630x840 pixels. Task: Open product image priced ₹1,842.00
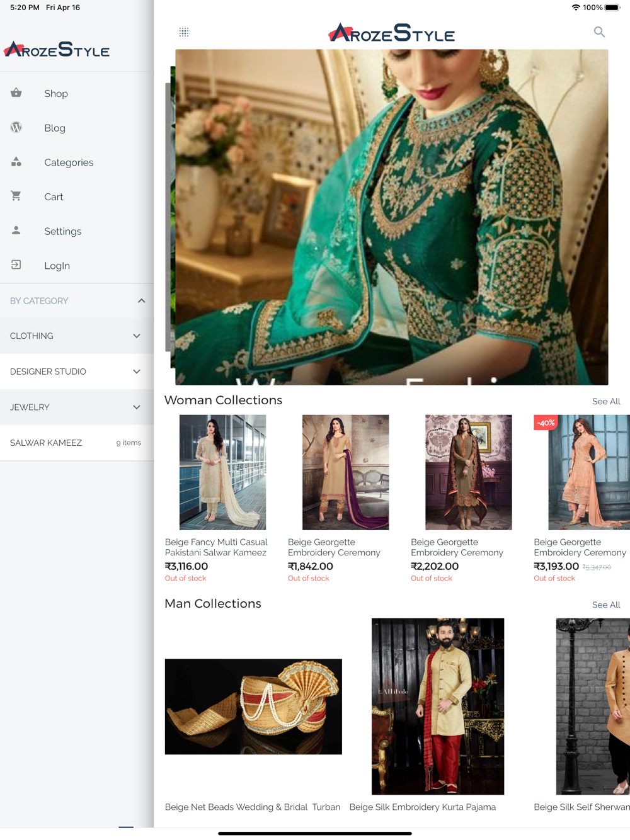pyautogui.click(x=345, y=472)
